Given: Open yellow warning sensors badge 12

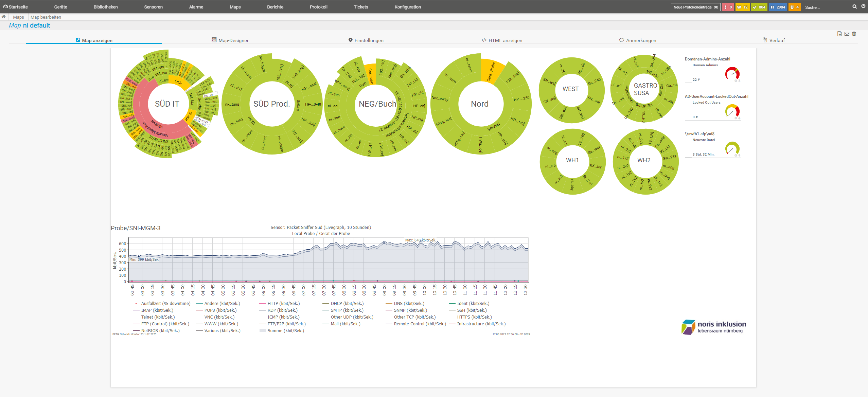Looking at the screenshot, I should point(742,7).
